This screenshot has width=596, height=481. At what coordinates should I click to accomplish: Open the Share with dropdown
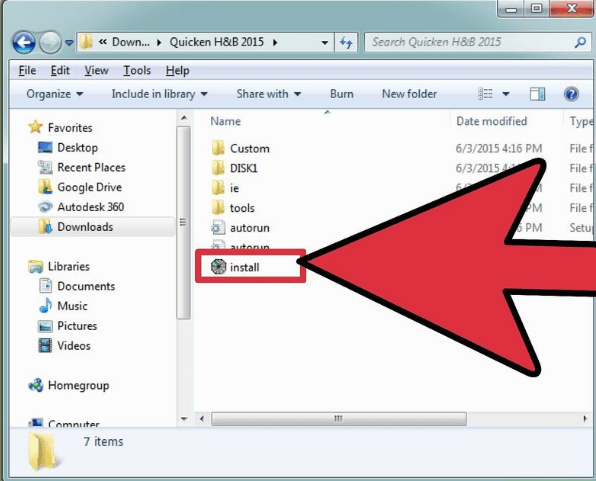[x=269, y=94]
